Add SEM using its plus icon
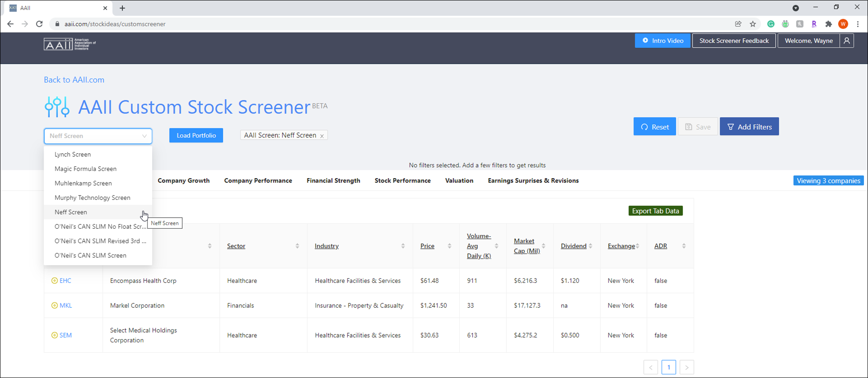Viewport: 868px width, 378px height. pyautogui.click(x=54, y=335)
